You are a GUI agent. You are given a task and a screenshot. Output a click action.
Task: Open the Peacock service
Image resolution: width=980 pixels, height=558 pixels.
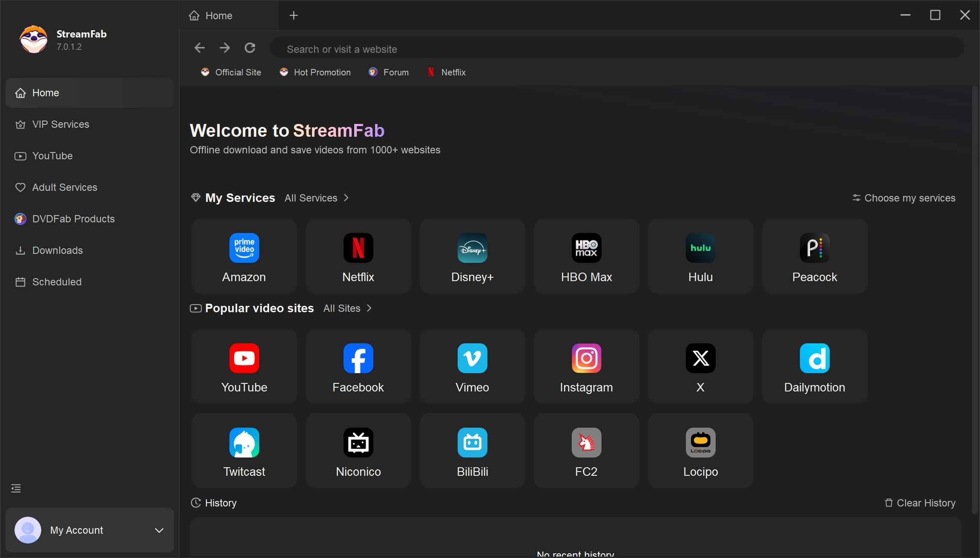click(814, 256)
